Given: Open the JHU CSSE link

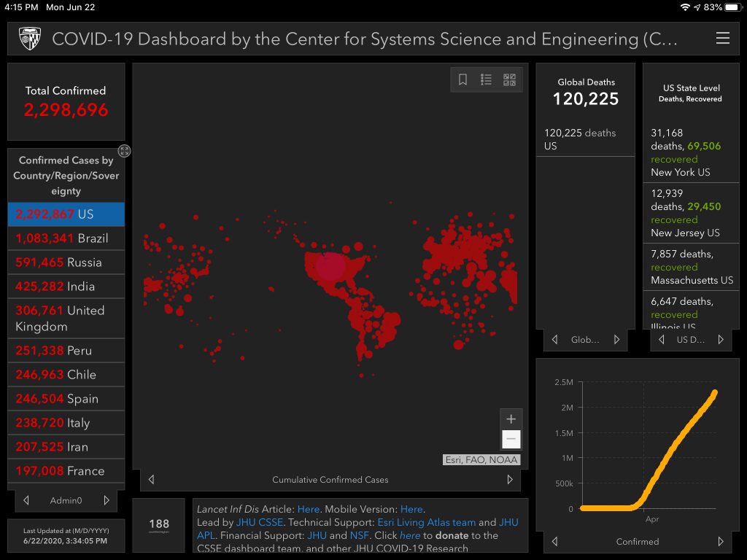Looking at the screenshot, I should (260, 522).
